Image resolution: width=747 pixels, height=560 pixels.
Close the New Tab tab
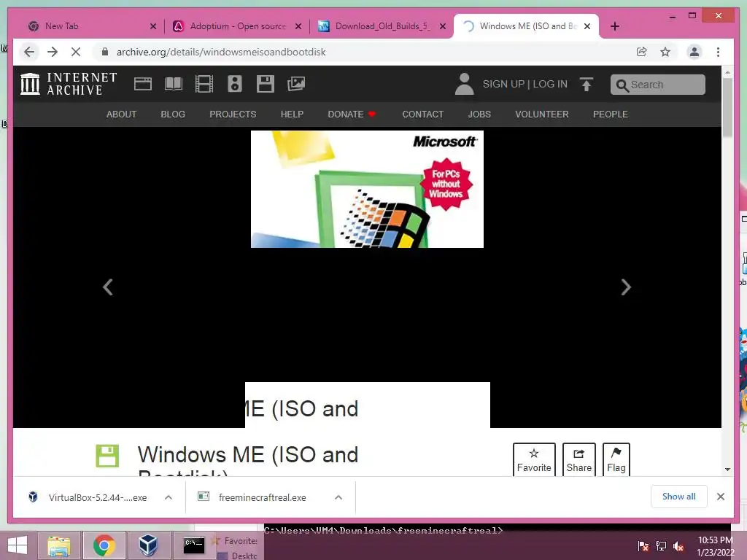pyautogui.click(x=153, y=26)
